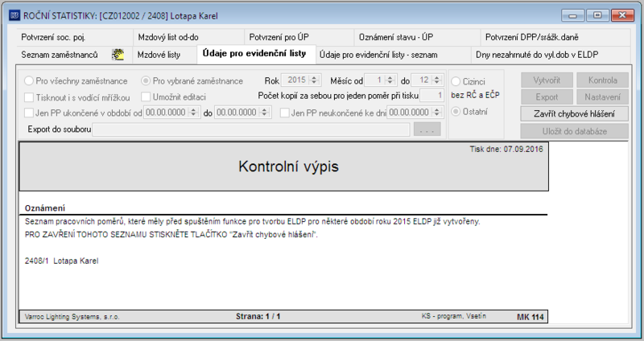The height and width of the screenshot is (341, 644).
Task: Open Údaje pro evidenční listy - seznam tab
Action: (393, 55)
